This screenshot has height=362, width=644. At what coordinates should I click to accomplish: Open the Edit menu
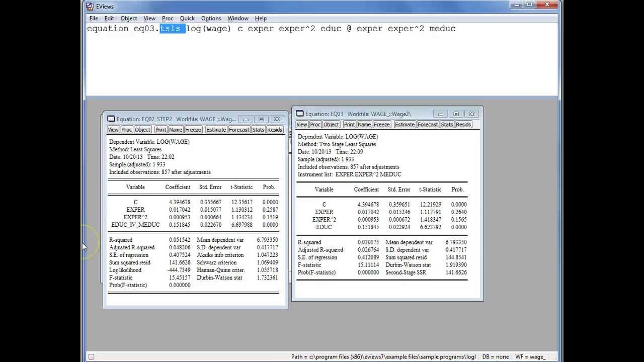click(x=109, y=18)
